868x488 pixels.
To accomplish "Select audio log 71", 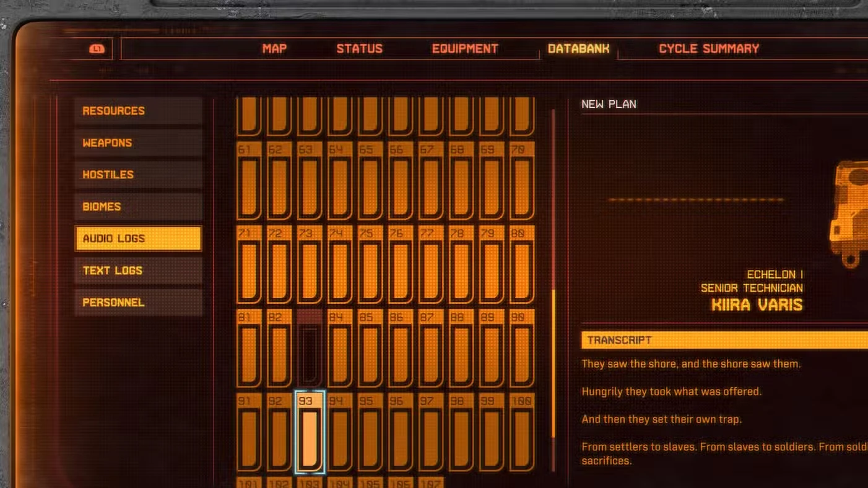I will tap(249, 265).
